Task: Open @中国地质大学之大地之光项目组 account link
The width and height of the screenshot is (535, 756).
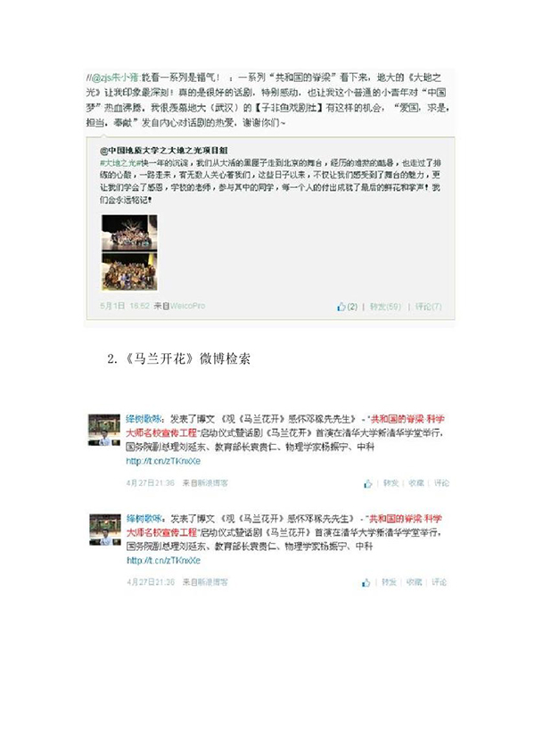Action: point(163,151)
